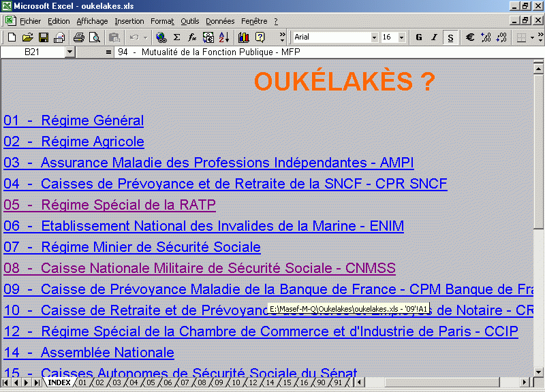Open the 06 - ENIM link
This screenshot has height=392, width=545.
click(204, 226)
